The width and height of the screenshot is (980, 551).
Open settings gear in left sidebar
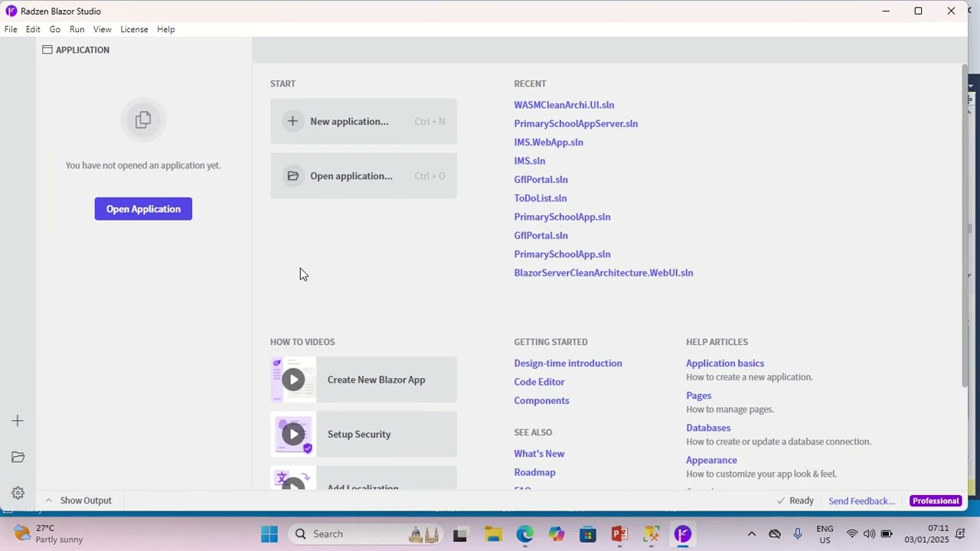point(18,493)
